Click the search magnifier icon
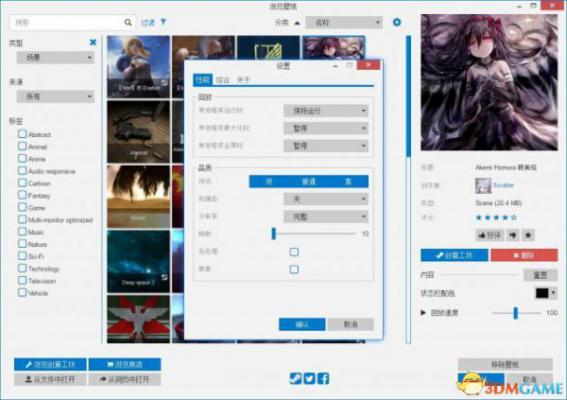This screenshot has width=567, height=400. [x=128, y=22]
